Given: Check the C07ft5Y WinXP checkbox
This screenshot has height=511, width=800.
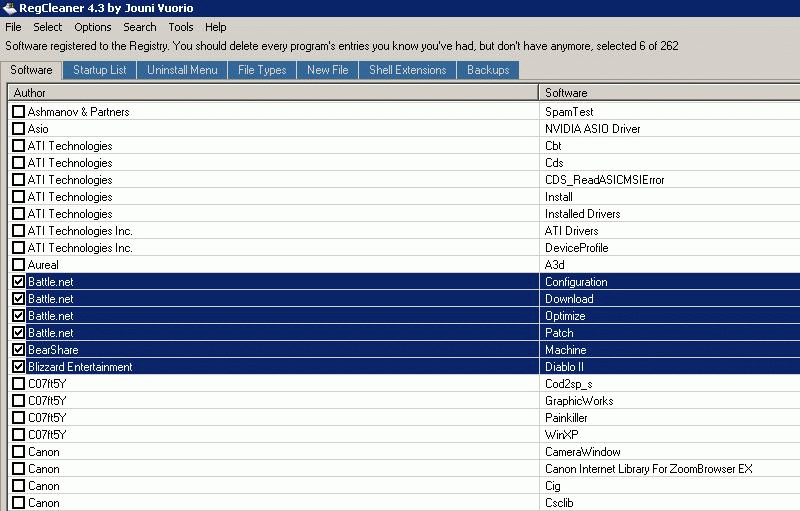Looking at the screenshot, I should [x=18, y=435].
